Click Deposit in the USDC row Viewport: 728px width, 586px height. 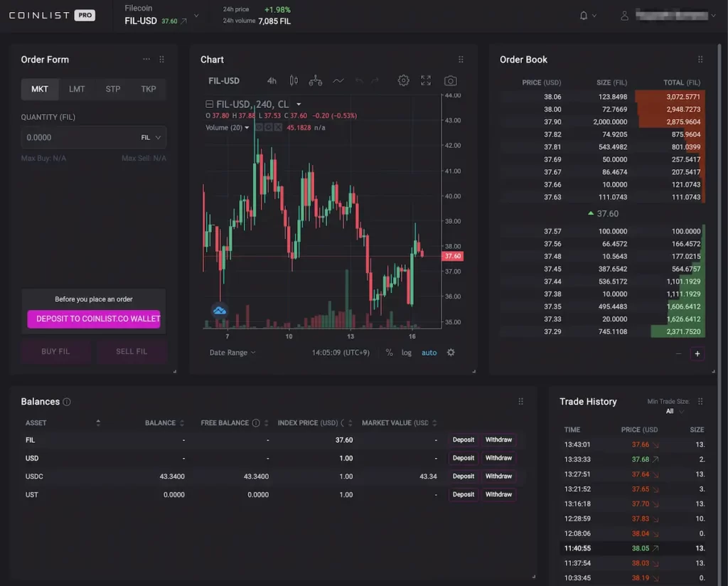[464, 476]
